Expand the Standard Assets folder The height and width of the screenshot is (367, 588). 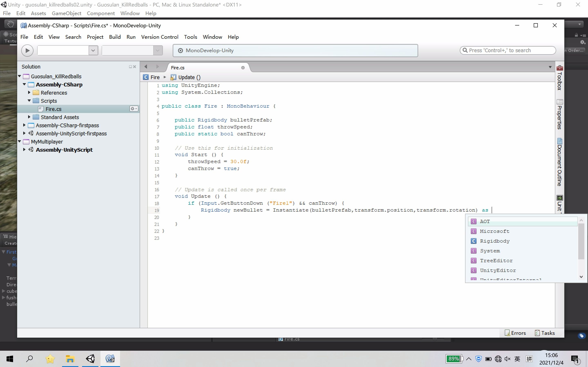coord(29,117)
